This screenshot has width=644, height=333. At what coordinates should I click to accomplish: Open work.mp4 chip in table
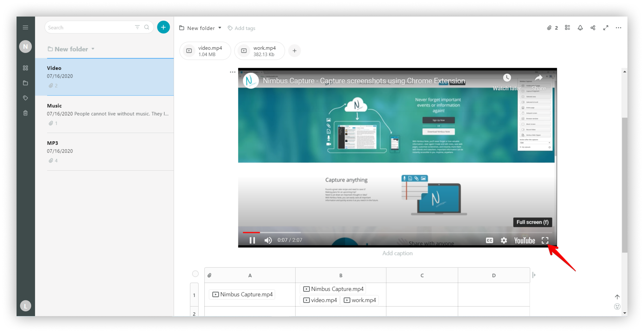360,300
